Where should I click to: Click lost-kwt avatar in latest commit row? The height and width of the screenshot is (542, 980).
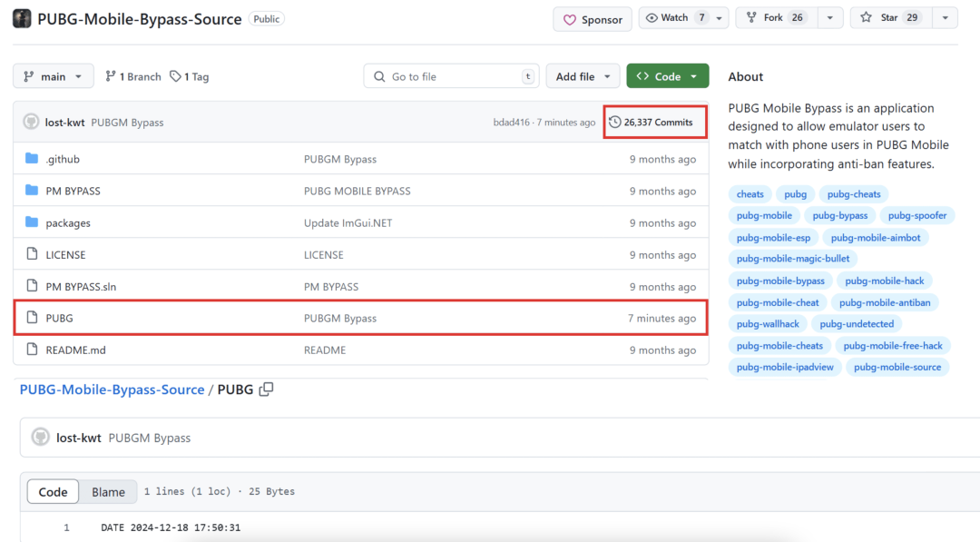click(31, 122)
